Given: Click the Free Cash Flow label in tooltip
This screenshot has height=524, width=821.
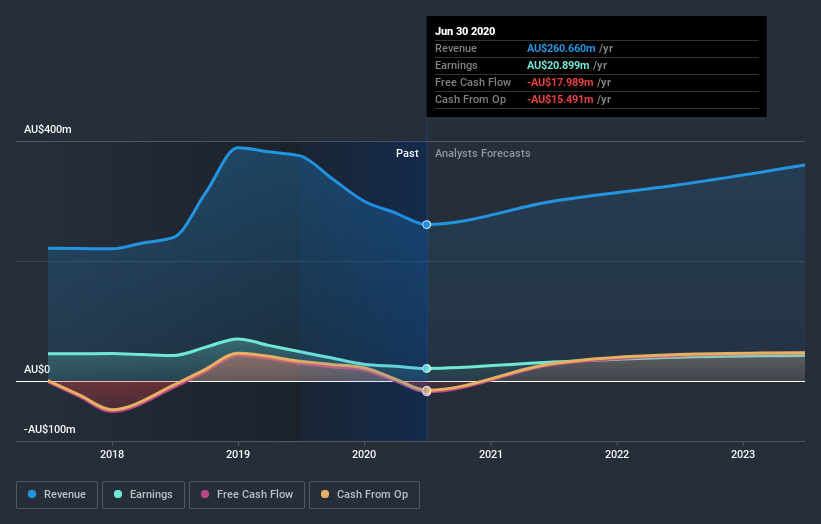Looking at the screenshot, I should point(473,82).
